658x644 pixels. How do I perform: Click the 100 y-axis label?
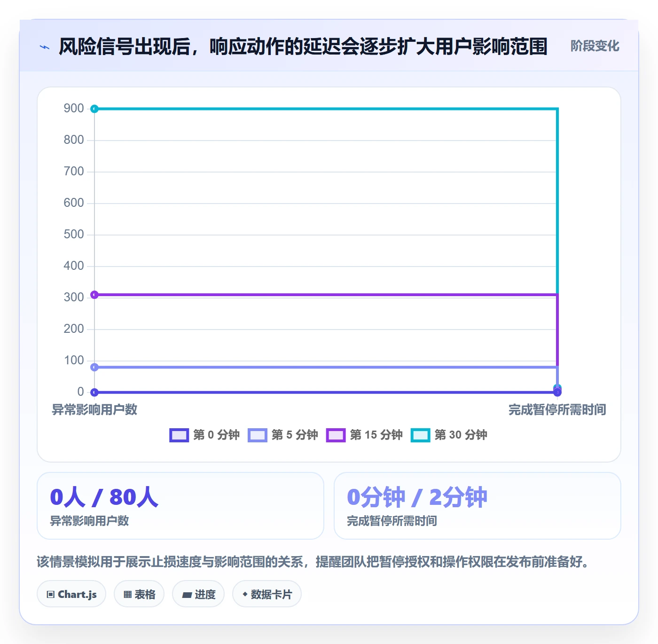point(74,361)
